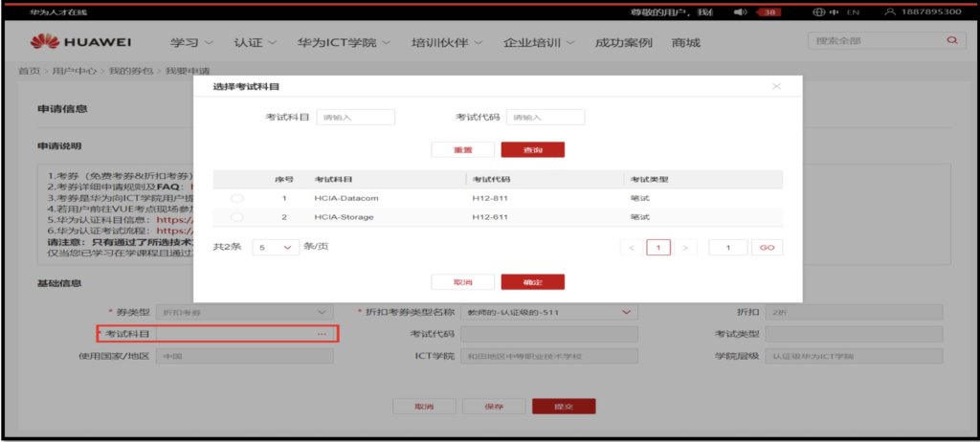980x442 pixels.
Task: Open the notification speaker icon
Action: coord(740,11)
